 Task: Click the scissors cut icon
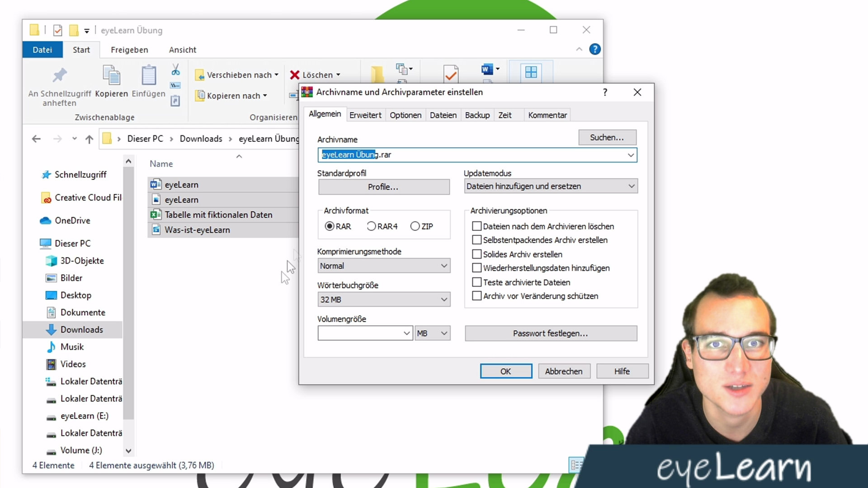175,70
